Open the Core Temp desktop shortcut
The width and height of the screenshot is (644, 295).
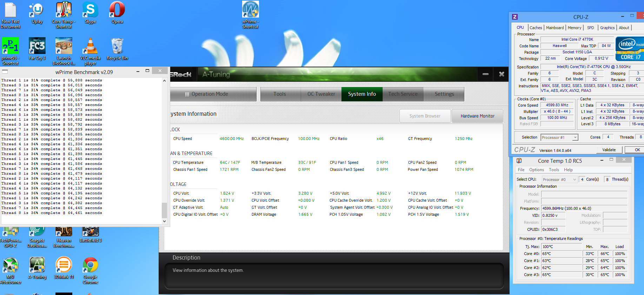pos(64,16)
